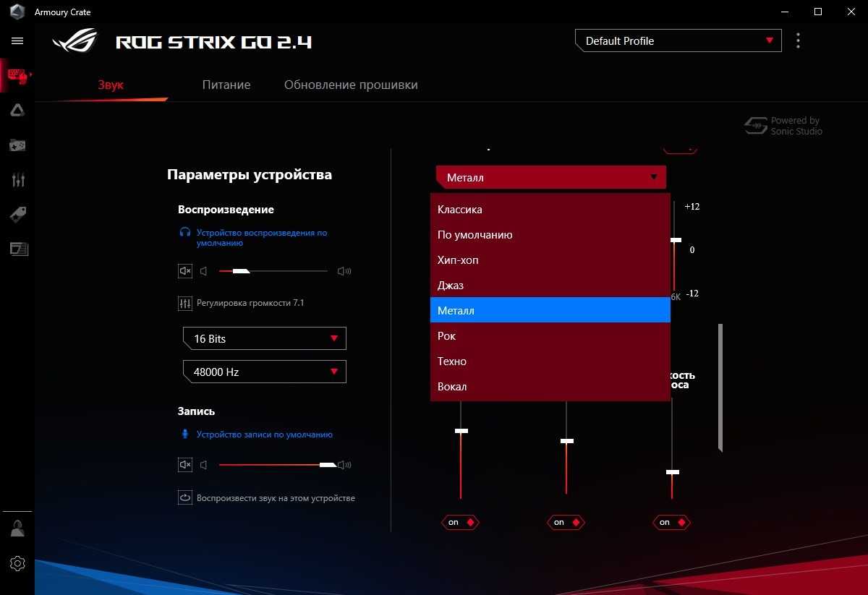
Task: Click Регулировка громкости 7.1 link
Action: (x=250, y=303)
